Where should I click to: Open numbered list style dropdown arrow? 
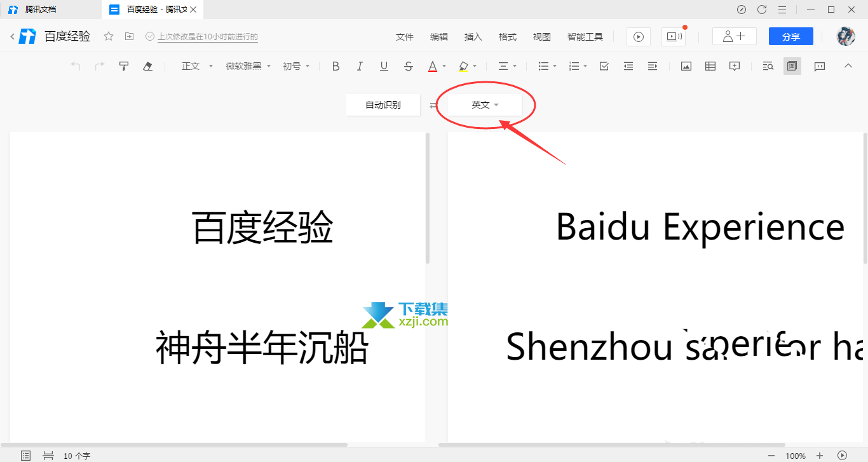[x=585, y=66]
